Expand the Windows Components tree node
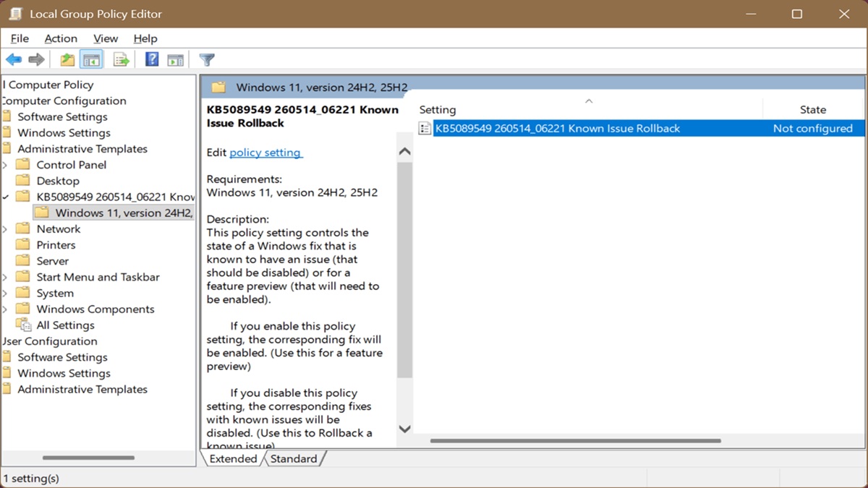The width and height of the screenshot is (868, 488). point(5,309)
